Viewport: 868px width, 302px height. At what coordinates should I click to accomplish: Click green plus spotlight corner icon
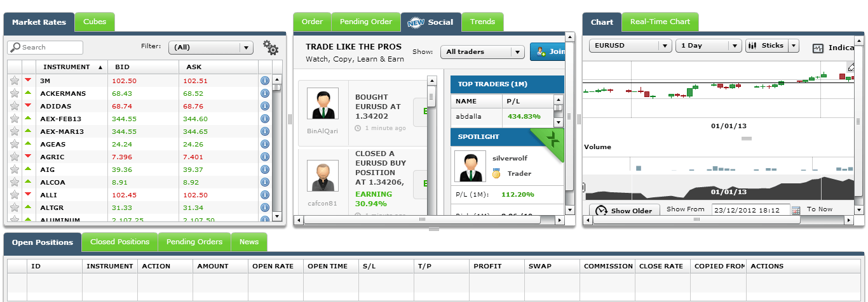click(553, 140)
